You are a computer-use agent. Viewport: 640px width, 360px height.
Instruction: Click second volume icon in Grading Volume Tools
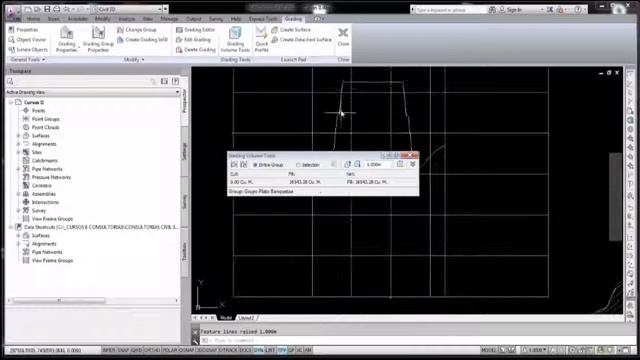pyautogui.click(x=244, y=164)
